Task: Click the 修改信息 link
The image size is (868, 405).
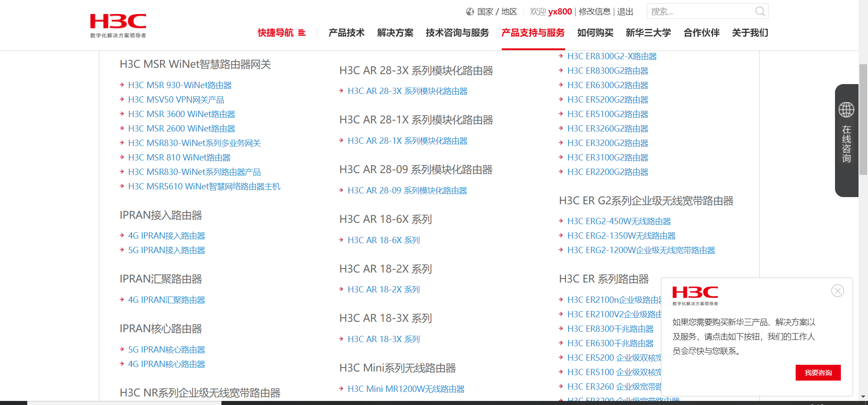Action: coord(594,12)
